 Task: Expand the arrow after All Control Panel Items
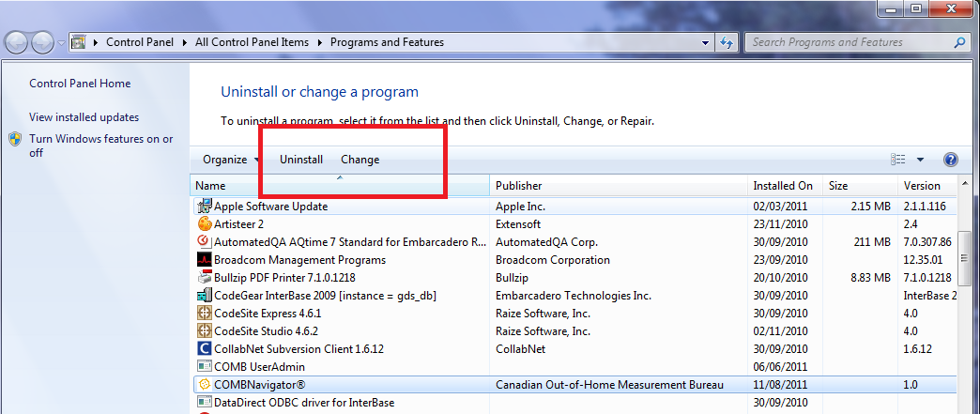point(320,42)
